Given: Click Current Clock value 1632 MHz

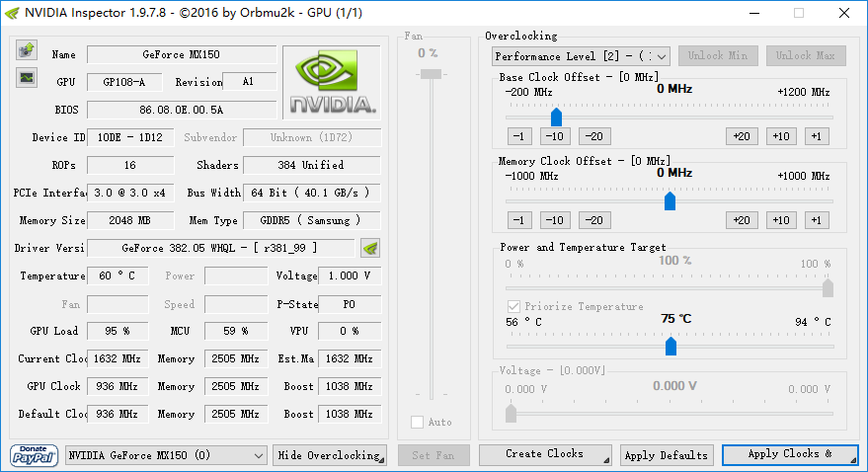Looking at the screenshot, I should point(118,358).
